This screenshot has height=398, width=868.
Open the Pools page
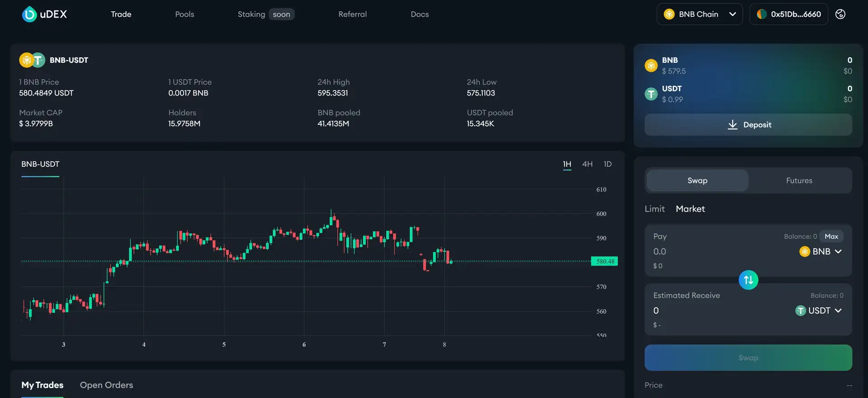184,14
